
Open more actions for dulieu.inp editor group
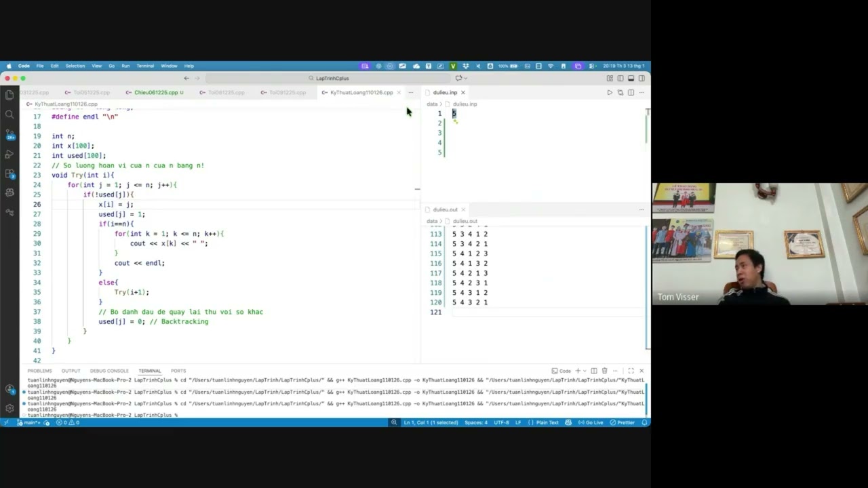click(642, 92)
